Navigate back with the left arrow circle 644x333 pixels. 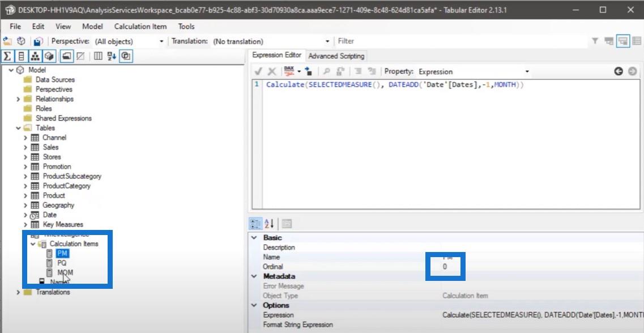pyautogui.click(x=619, y=71)
